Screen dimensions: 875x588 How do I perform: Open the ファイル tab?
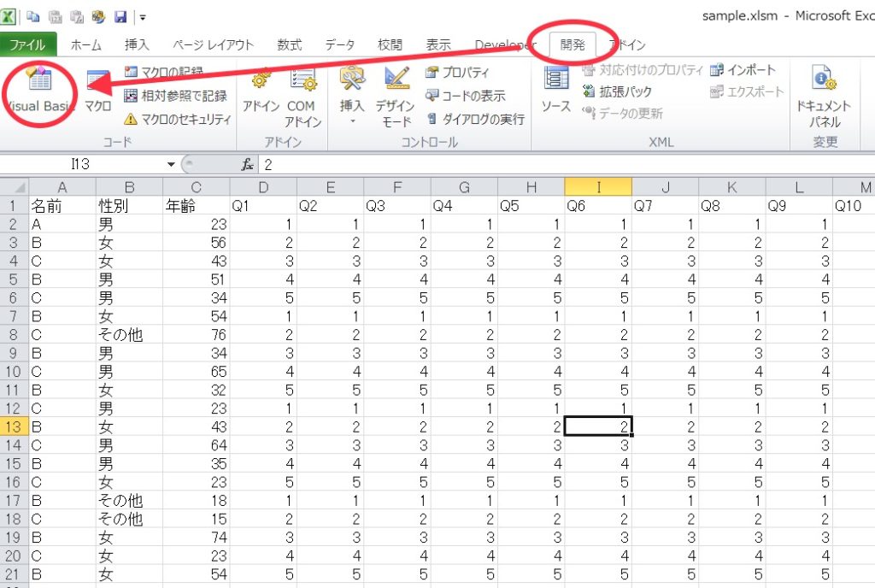pos(28,44)
